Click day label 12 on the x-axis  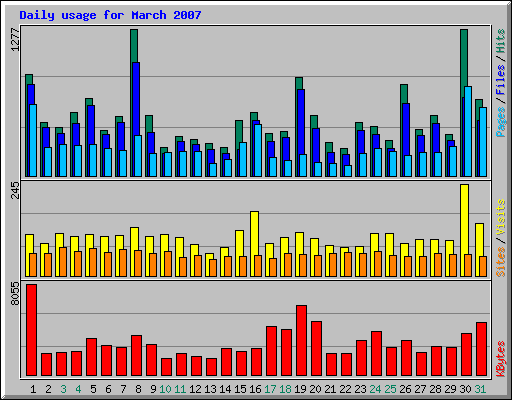(x=195, y=389)
